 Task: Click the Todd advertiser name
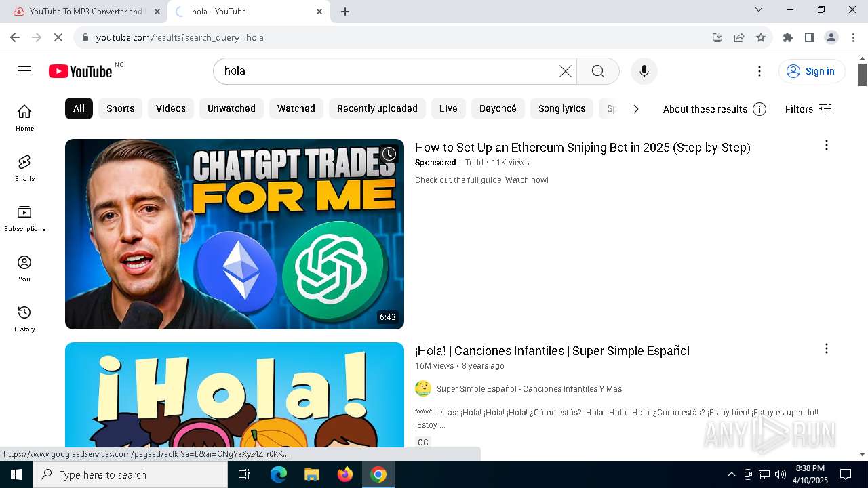tap(474, 163)
